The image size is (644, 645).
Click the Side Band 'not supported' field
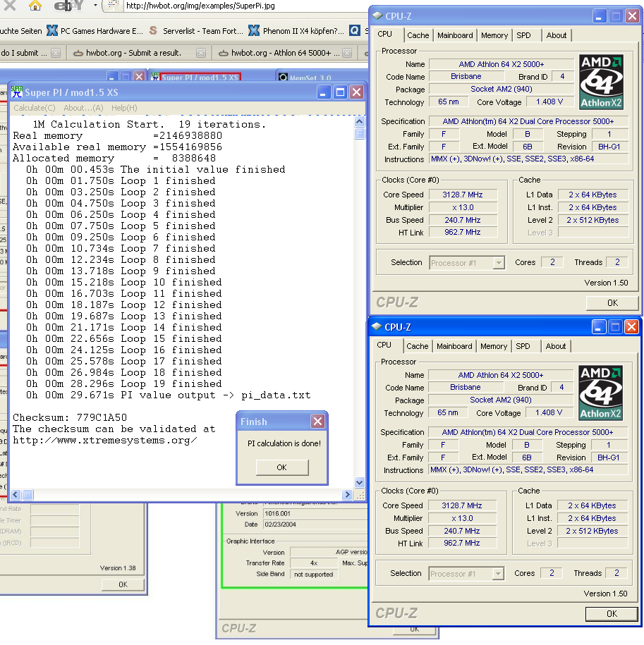pyautogui.click(x=314, y=575)
